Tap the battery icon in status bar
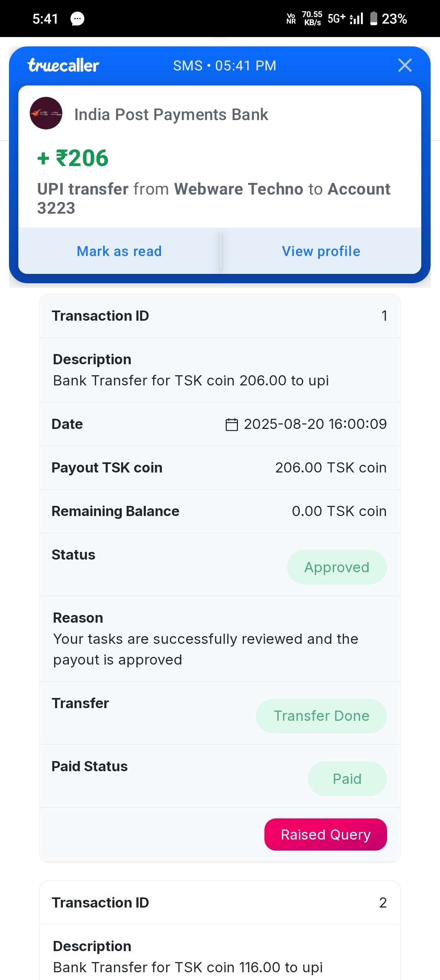This screenshot has width=440, height=980. [x=374, y=19]
